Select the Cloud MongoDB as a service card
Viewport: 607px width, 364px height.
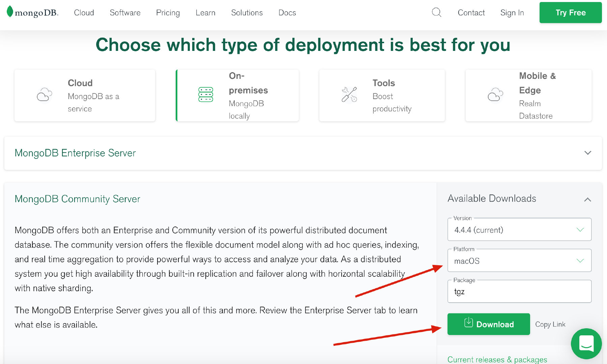(x=85, y=95)
